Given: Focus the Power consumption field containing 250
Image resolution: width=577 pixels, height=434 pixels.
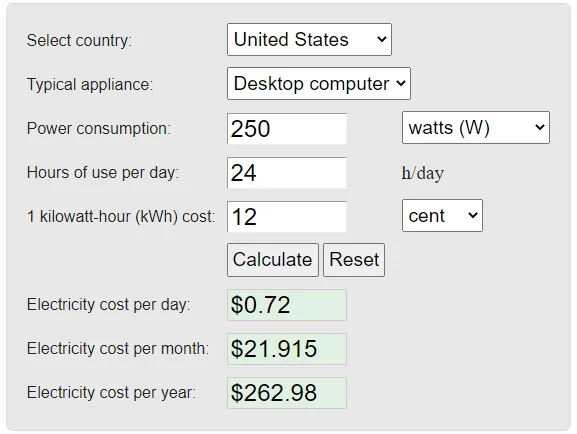Looking at the screenshot, I should (287, 128).
